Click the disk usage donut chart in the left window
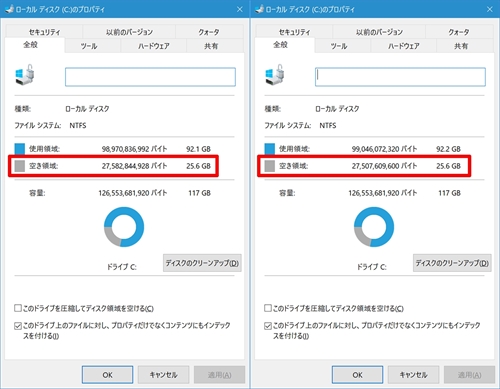 coord(124,227)
